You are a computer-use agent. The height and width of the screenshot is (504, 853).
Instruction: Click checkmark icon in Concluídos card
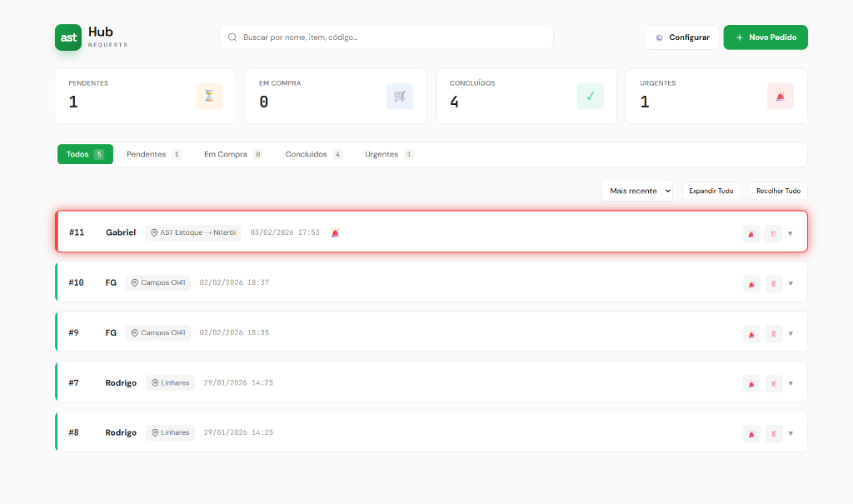point(590,97)
